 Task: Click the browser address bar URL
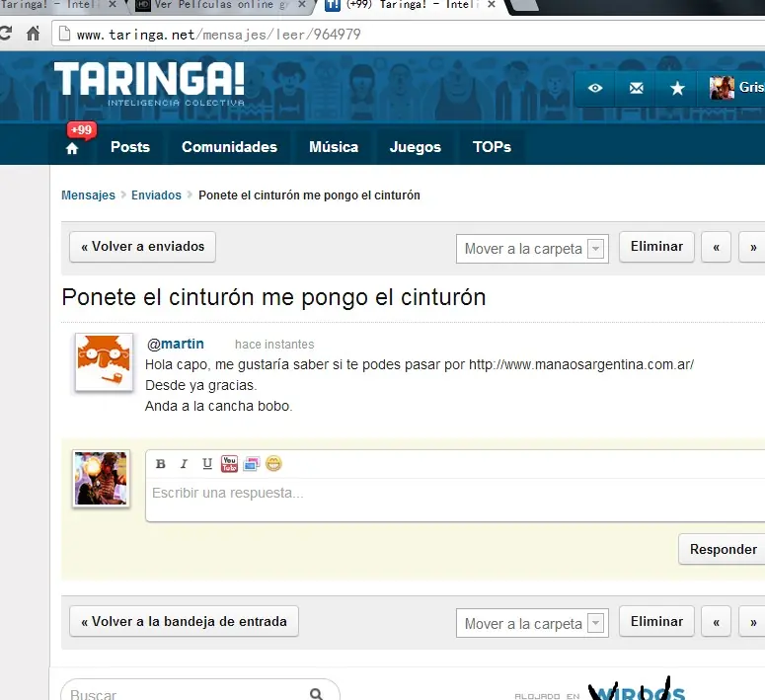[218, 35]
